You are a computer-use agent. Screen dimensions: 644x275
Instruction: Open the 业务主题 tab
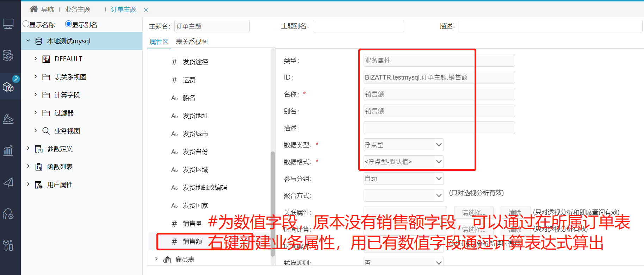coord(78,10)
